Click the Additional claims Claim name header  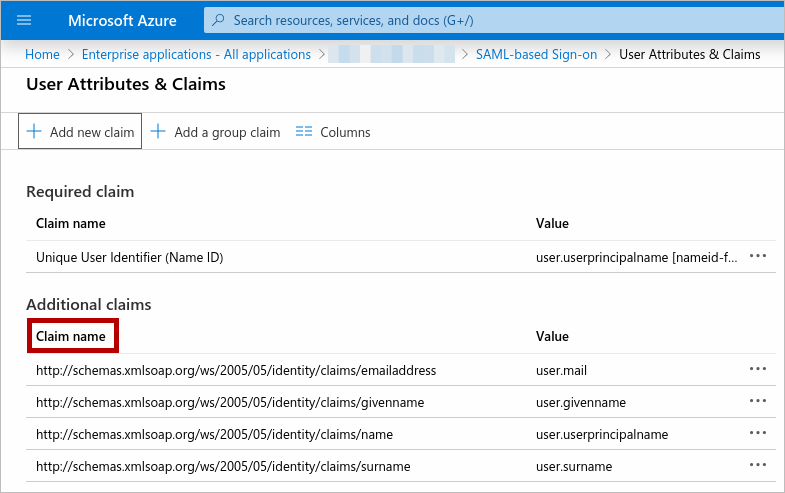71,336
